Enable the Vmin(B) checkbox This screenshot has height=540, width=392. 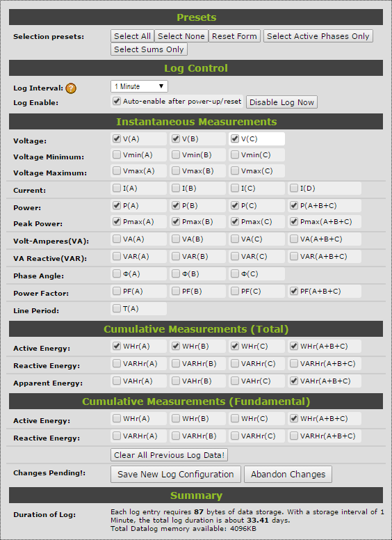[176, 154]
